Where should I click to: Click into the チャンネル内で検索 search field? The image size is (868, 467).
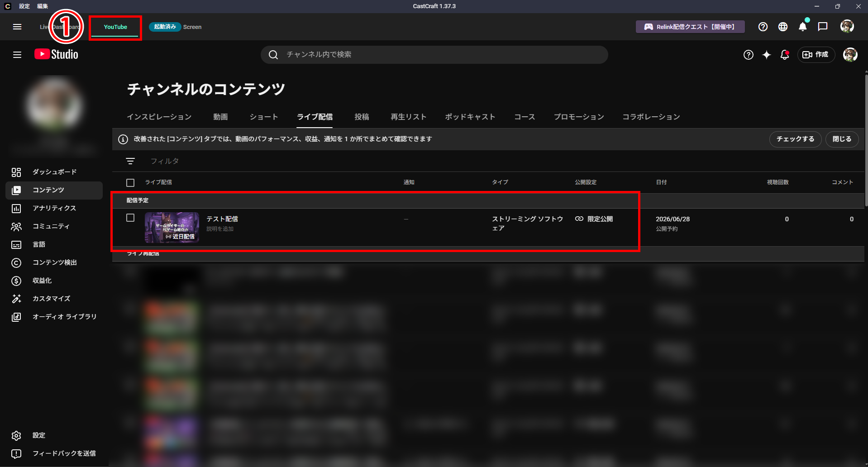(434, 55)
